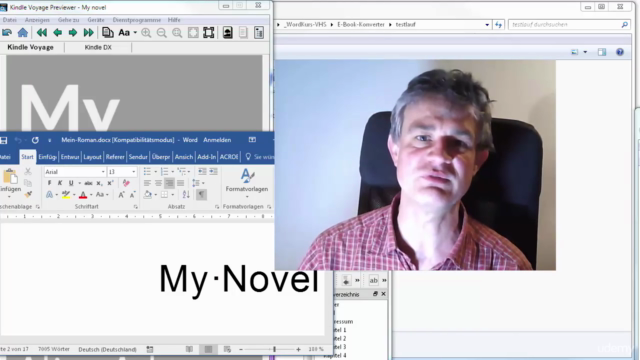Screen dimensions: 640x360
Task: Open the font size 13 dropdown
Action: point(133,172)
